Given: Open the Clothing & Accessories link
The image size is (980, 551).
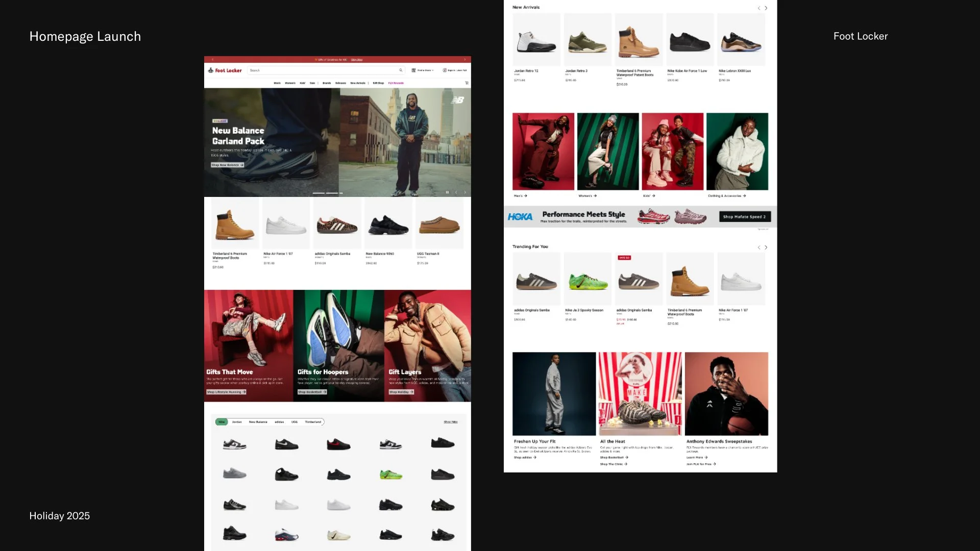Looking at the screenshot, I should point(727,196).
